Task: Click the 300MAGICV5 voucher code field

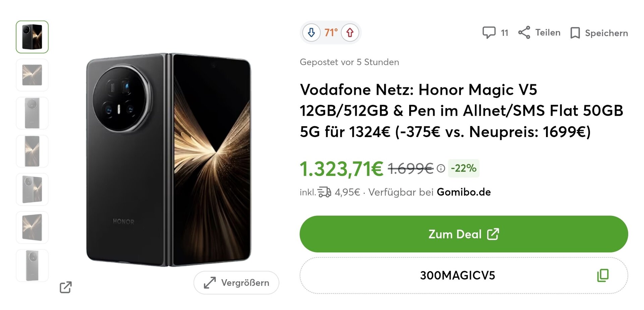Action: (464, 275)
